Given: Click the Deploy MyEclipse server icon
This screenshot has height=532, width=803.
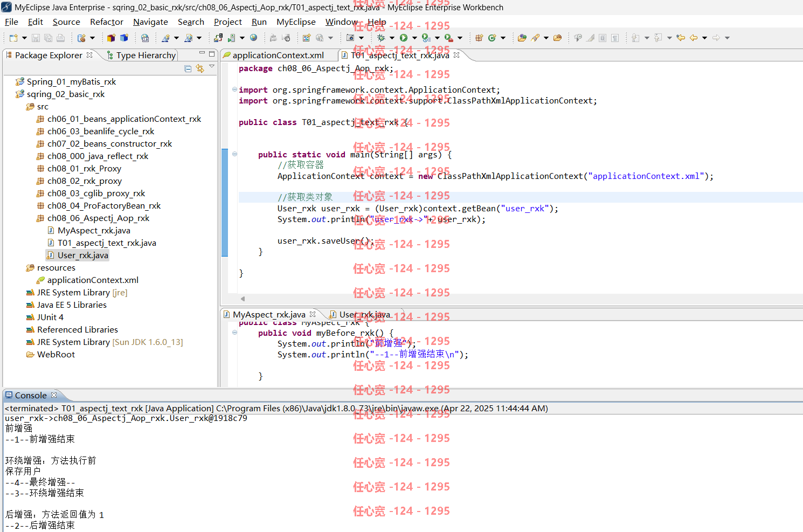Looking at the screenshot, I should click(218, 38).
